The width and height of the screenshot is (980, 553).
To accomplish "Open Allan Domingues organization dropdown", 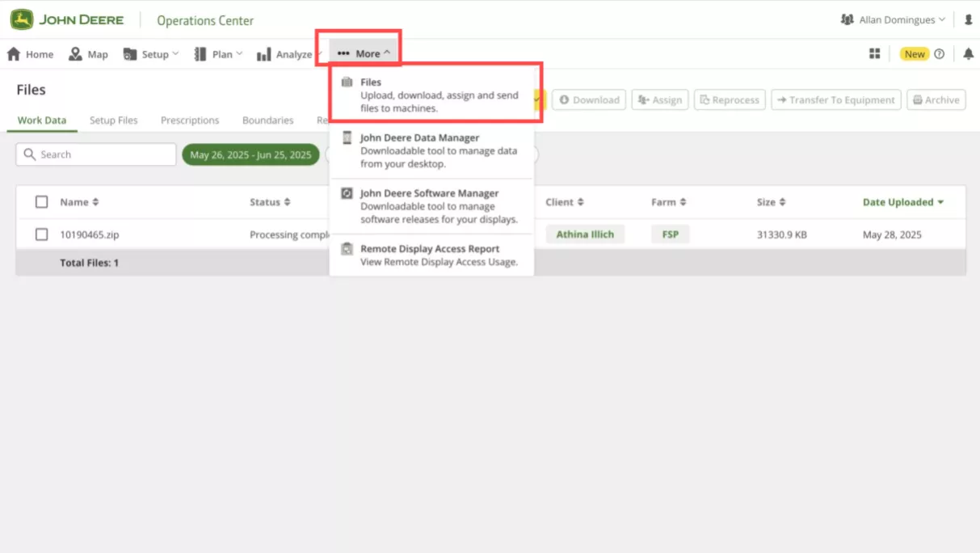I will pos(893,19).
